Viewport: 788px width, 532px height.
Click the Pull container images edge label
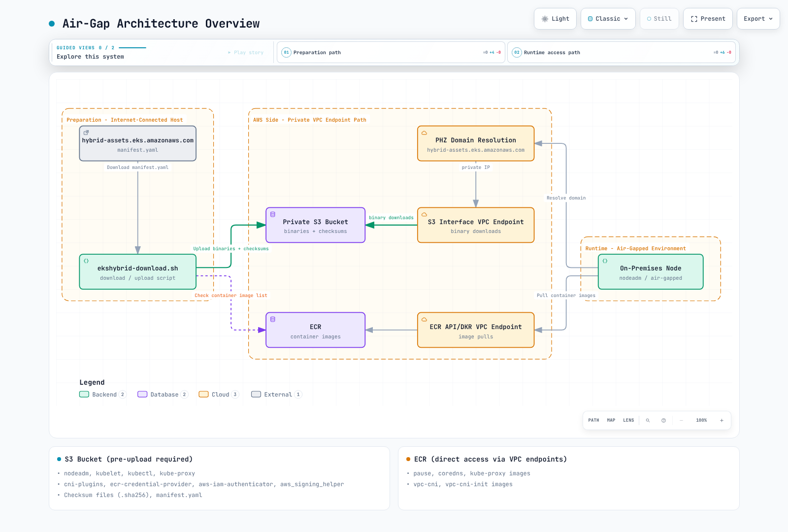[566, 296]
